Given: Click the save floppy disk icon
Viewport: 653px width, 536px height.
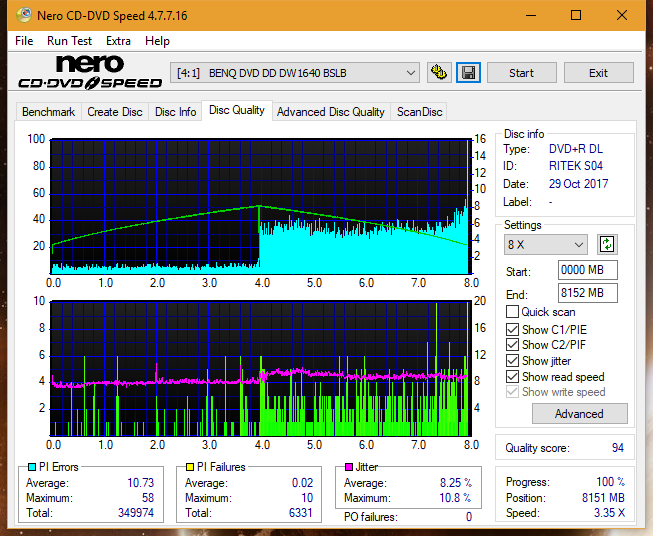Looking at the screenshot, I should click(x=469, y=73).
